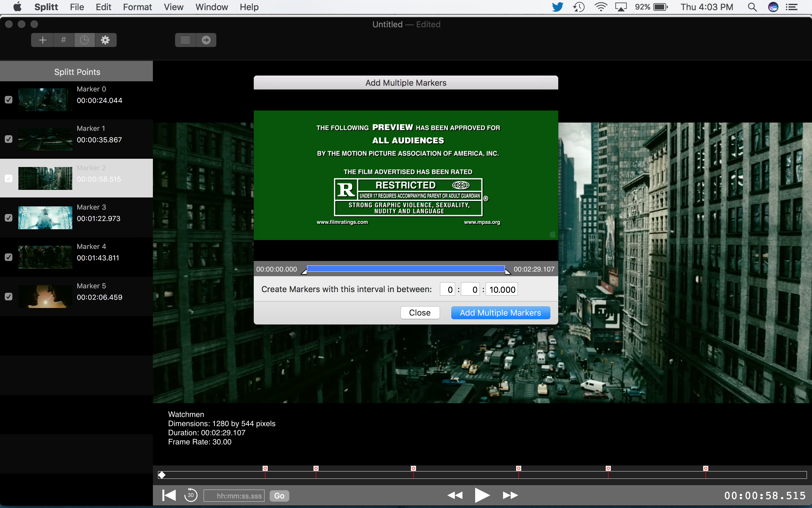Toggle the Marker 1 checkbox
812x508 pixels.
click(x=9, y=139)
